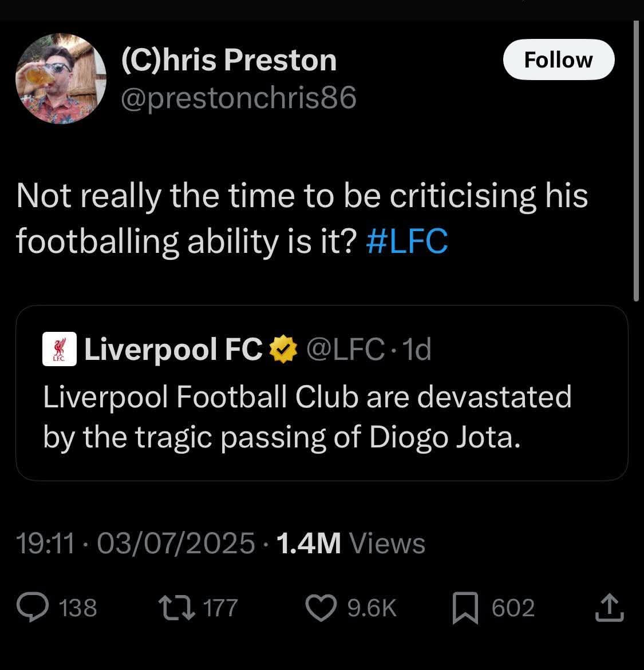The image size is (644, 670).
Task: Click the Liverpool FC account name
Action: click(173, 349)
